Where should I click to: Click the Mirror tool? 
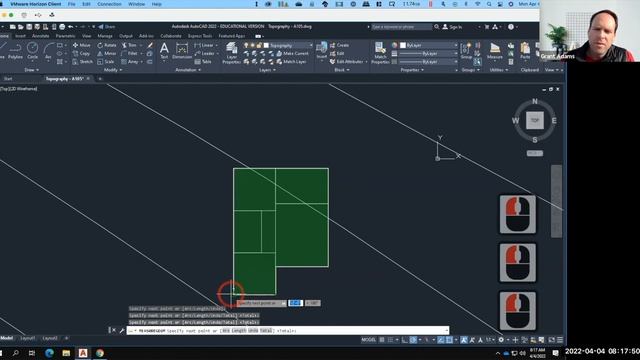[107, 53]
